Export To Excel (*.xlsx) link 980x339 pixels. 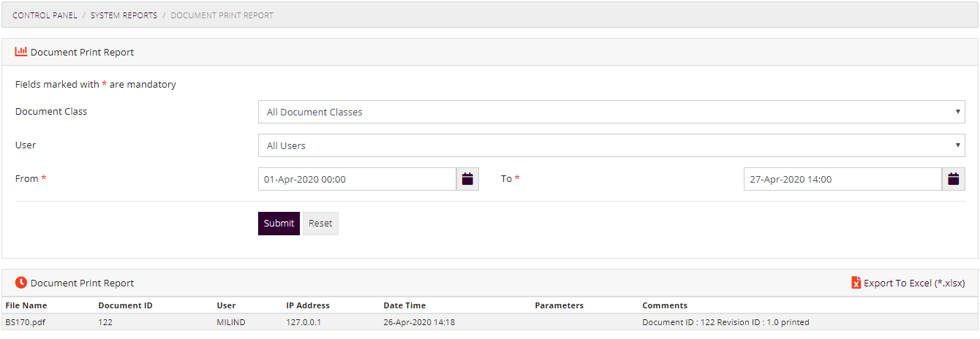914,283
